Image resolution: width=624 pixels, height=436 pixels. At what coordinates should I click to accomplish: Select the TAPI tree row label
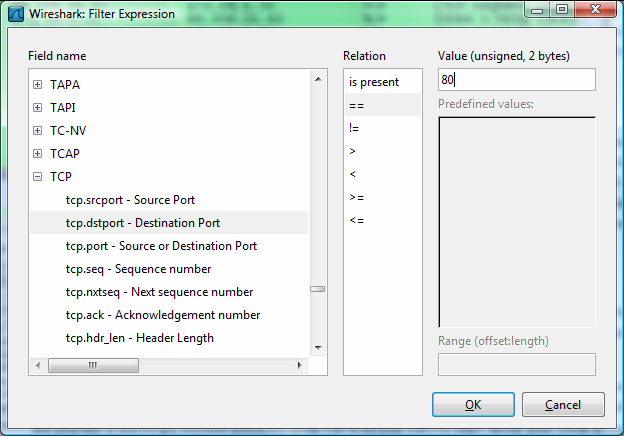tap(62, 108)
